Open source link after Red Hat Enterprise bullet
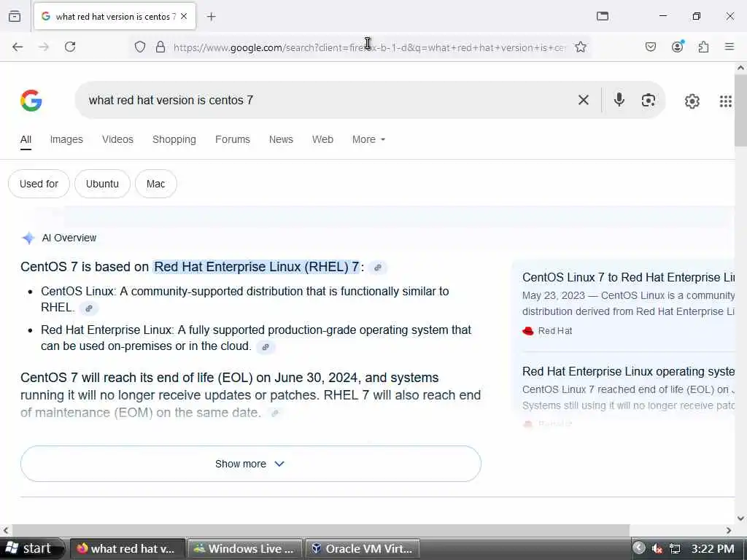Viewport: 747px width, 560px height. 266,347
